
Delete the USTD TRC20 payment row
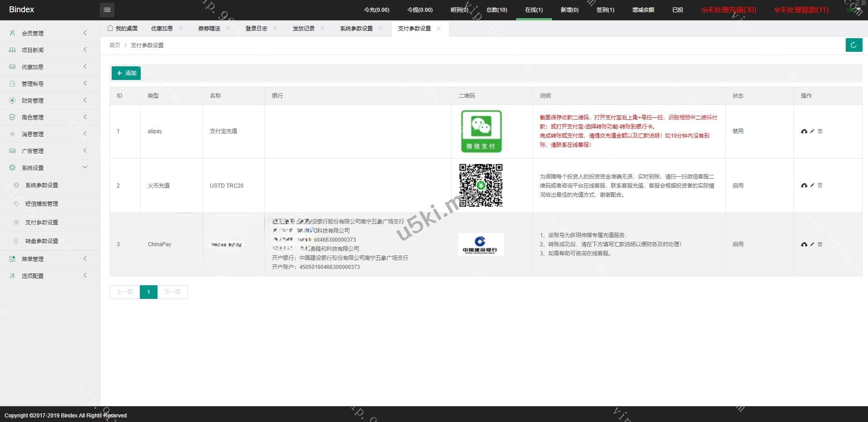tap(820, 185)
